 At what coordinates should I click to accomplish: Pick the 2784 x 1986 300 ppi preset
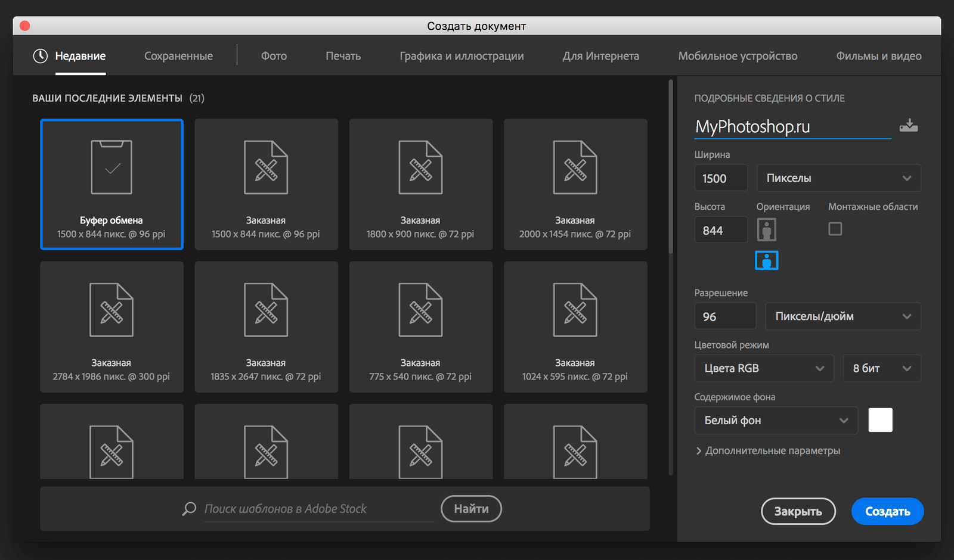pyautogui.click(x=111, y=326)
